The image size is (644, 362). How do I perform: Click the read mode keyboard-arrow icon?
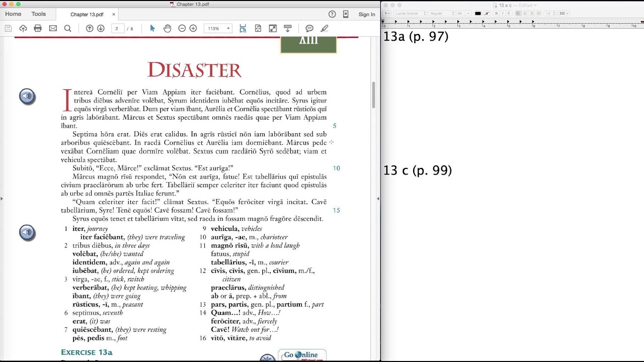pyautogui.click(x=288, y=29)
